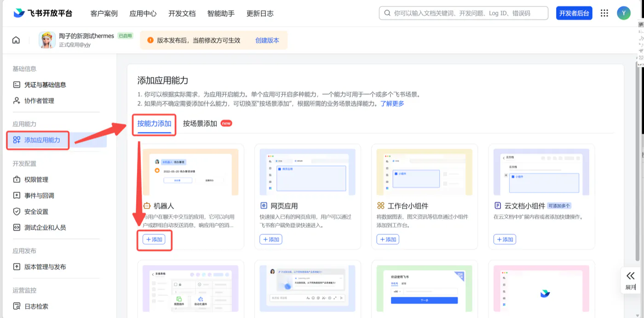The width and height of the screenshot is (644, 318).
Task: Click the 开发者后台 button
Action: 574,13
